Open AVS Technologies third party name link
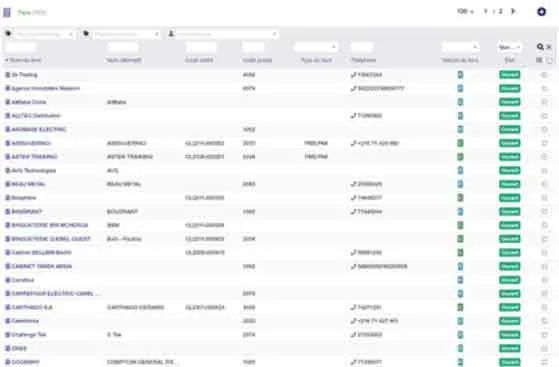The image size is (559, 367). pos(34,170)
